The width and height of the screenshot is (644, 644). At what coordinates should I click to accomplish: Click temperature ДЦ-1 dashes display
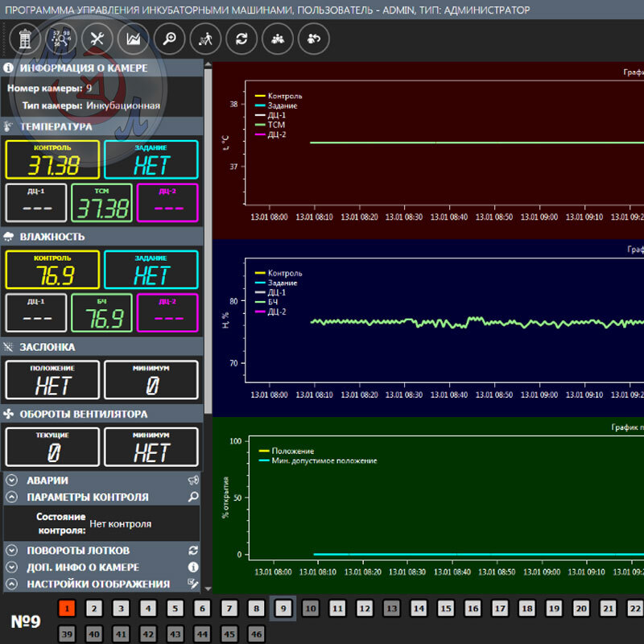[36, 203]
